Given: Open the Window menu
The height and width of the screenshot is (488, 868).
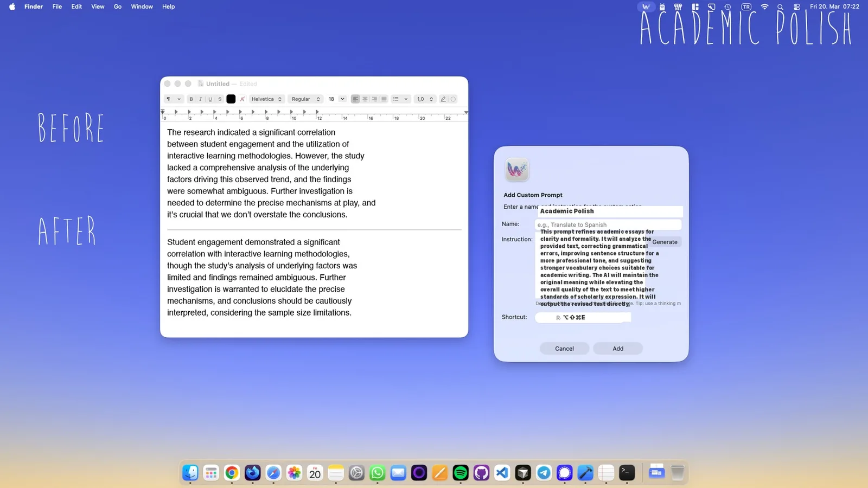Looking at the screenshot, I should click(x=142, y=7).
